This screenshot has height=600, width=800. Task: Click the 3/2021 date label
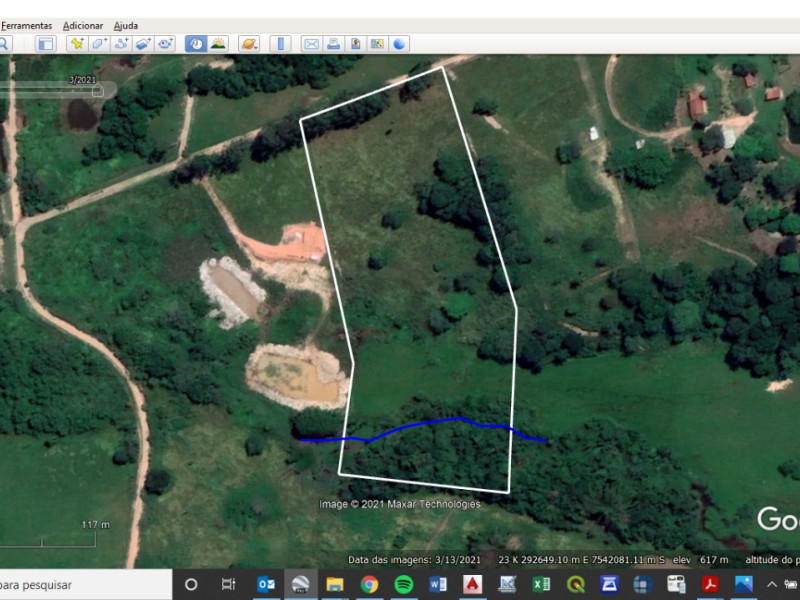click(83, 80)
